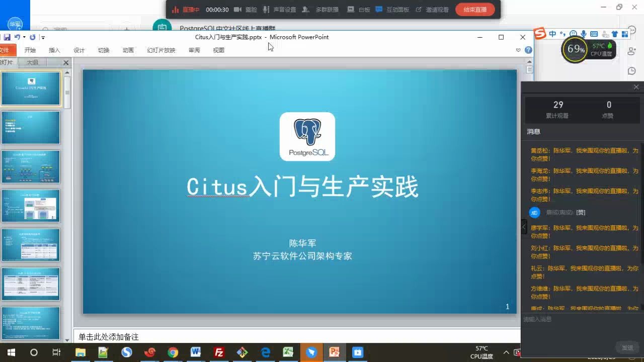This screenshot has width=644, height=362.
Task: Click Undo in Quick Access Toolbar
Action: (17, 37)
